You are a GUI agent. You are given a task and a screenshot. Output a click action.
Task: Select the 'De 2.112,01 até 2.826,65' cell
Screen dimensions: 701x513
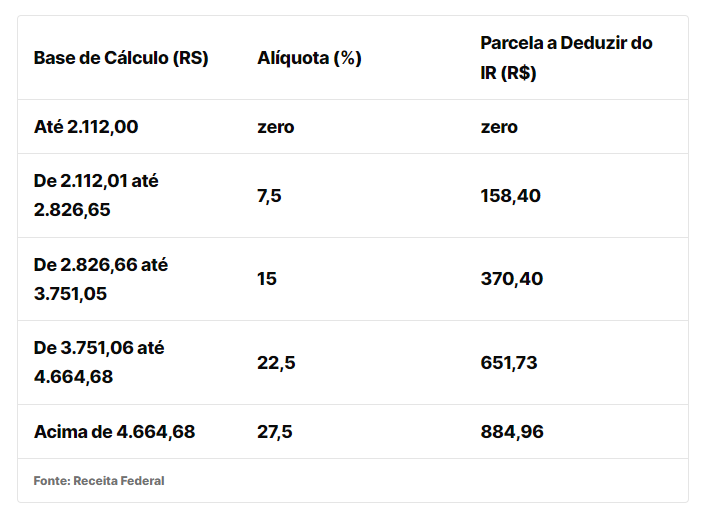96,196
